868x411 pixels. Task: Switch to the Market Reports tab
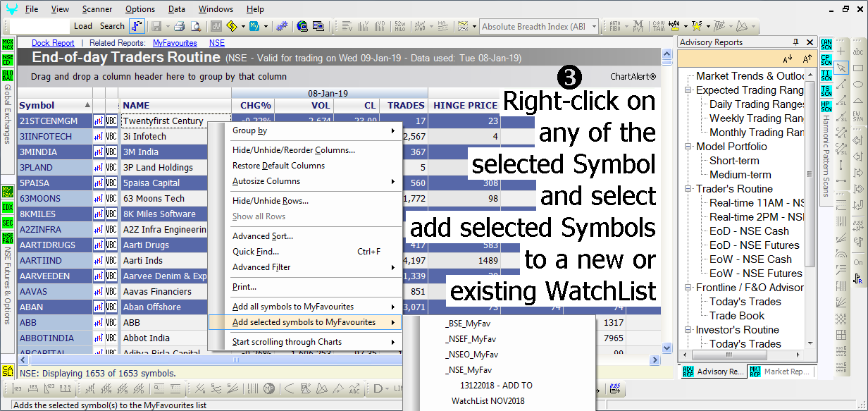tap(781, 372)
